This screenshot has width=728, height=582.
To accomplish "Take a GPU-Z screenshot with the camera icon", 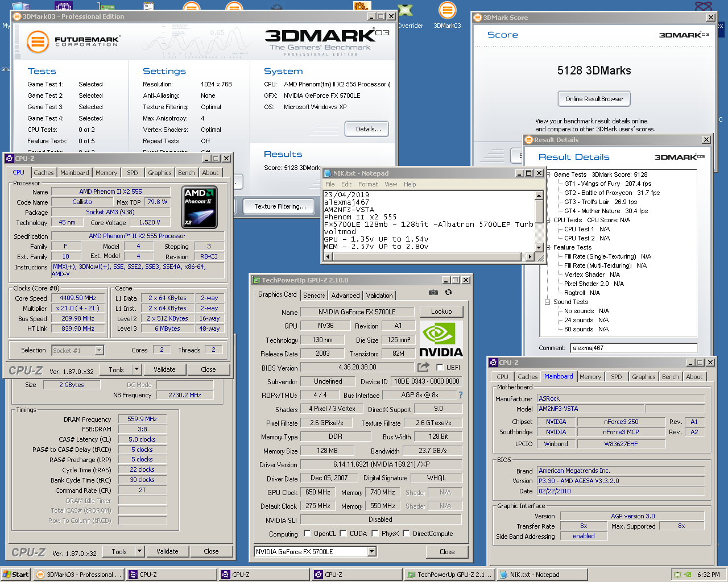I will pos(433,292).
